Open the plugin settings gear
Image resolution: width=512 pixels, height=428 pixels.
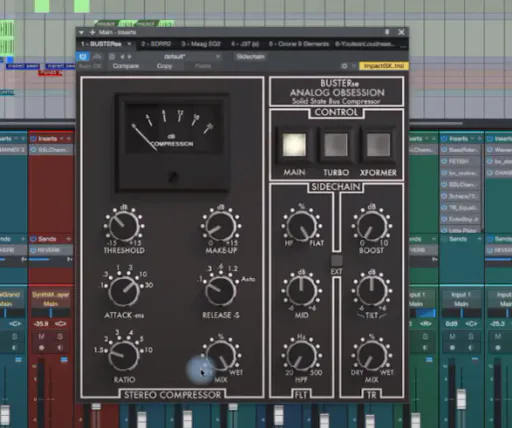tap(344, 66)
